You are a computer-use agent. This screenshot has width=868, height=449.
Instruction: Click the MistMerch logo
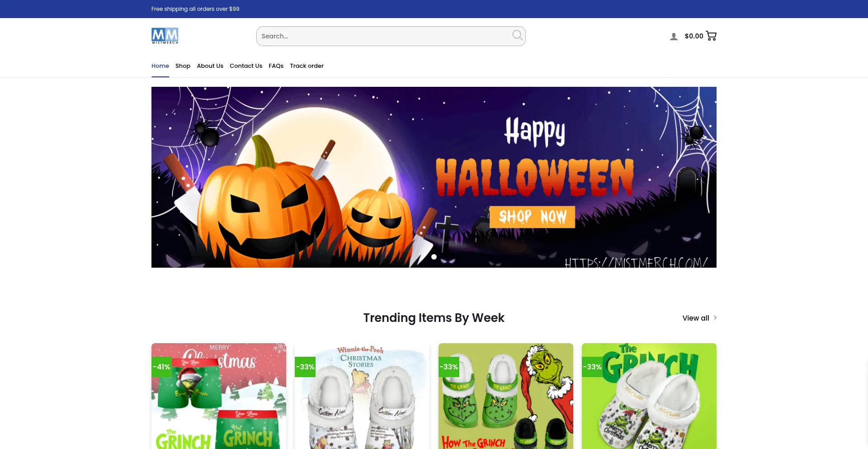pyautogui.click(x=165, y=36)
